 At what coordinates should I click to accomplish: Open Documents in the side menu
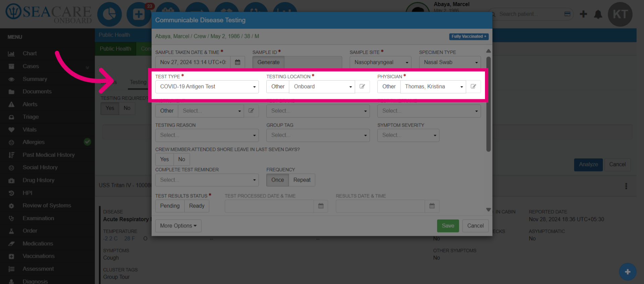coord(37,92)
